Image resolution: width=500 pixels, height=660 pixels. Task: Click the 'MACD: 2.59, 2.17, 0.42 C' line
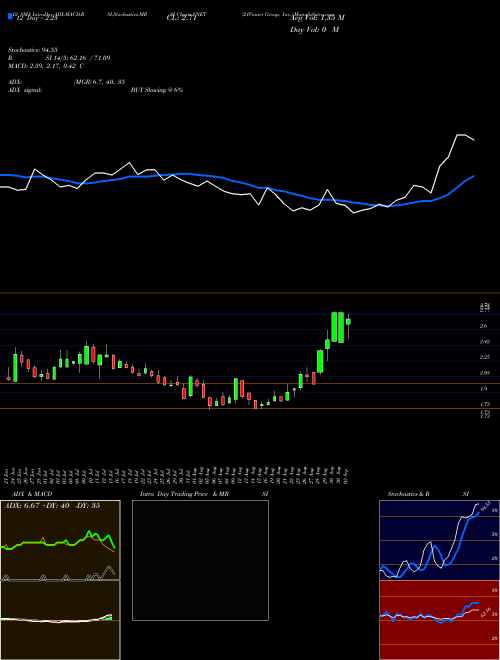pos(46,66)
